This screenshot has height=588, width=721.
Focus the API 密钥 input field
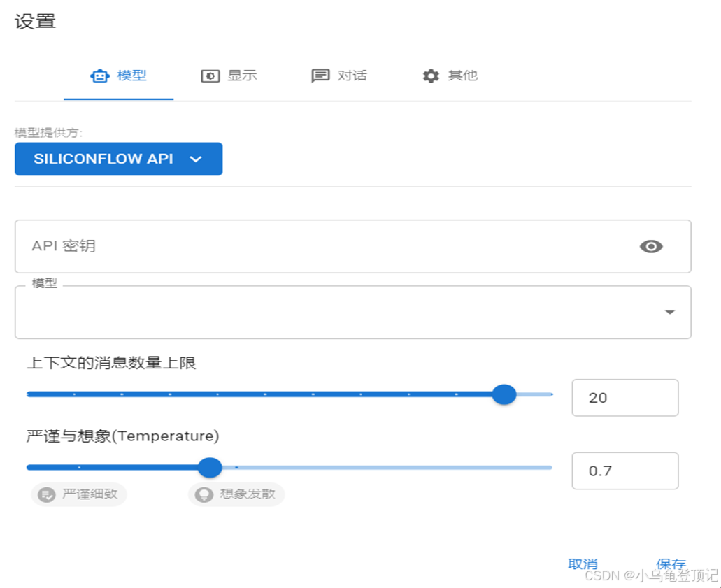pyautogui.click(x=352, y=246)
